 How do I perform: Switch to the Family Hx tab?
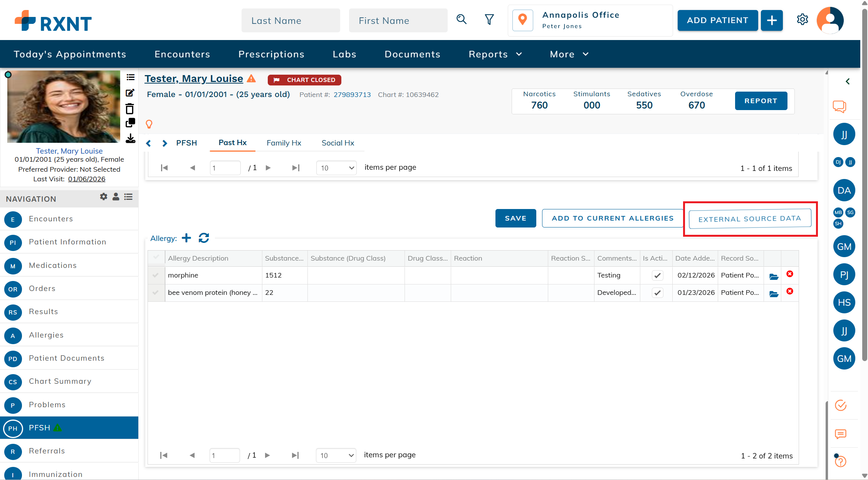point(284,143)
